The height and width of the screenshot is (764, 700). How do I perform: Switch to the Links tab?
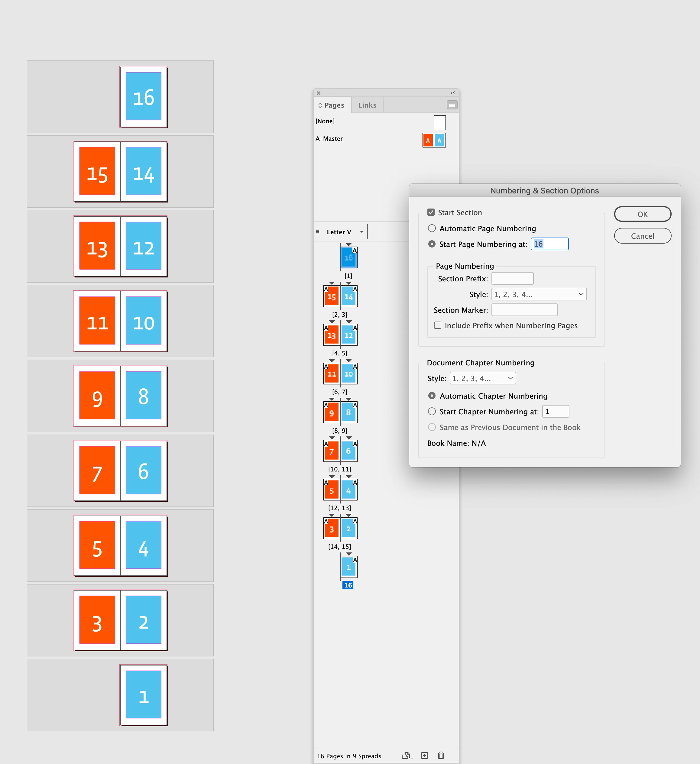click(367, 105)
